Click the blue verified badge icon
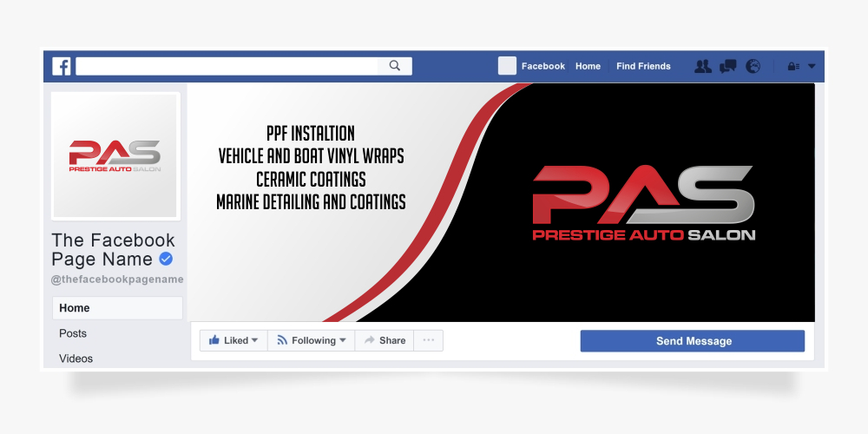 coord(166,259)
